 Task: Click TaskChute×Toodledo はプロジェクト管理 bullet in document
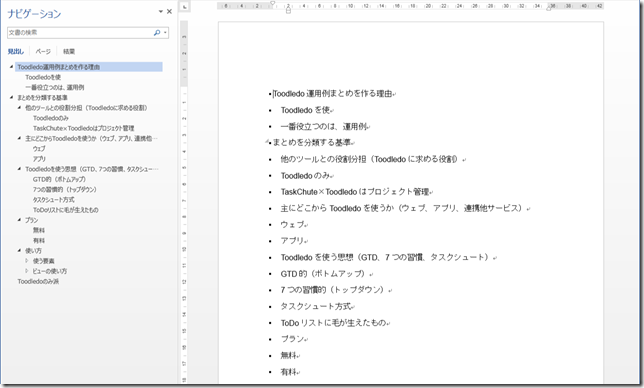tap(355, 192)
